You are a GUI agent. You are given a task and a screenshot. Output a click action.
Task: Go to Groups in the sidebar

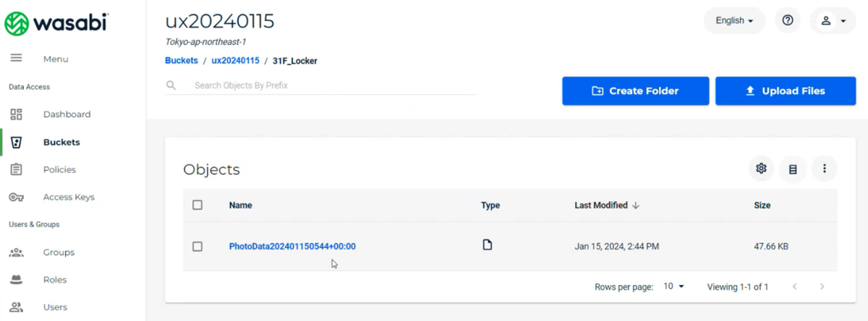coord(59,252)
